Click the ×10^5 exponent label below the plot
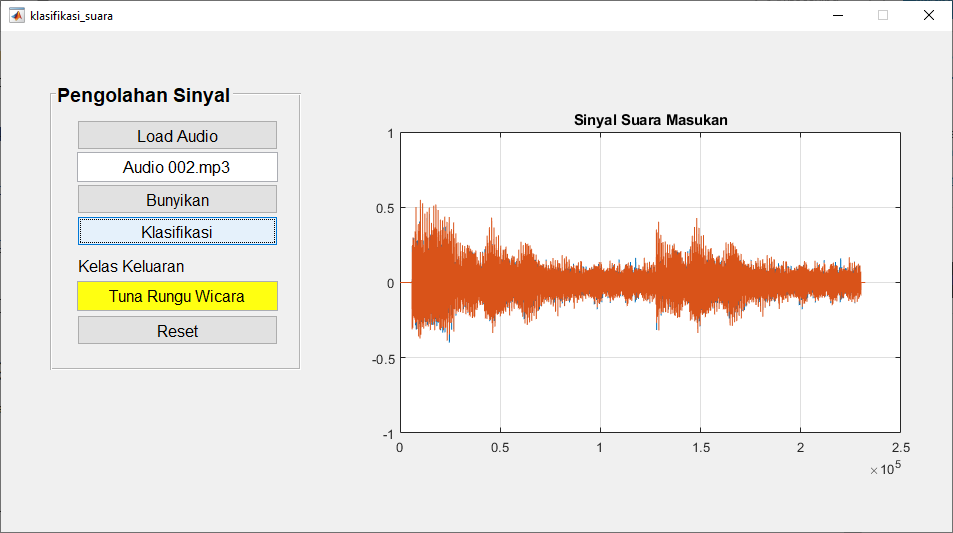The height and width of the screenshot is (533, 953). (x=886, y=469)
